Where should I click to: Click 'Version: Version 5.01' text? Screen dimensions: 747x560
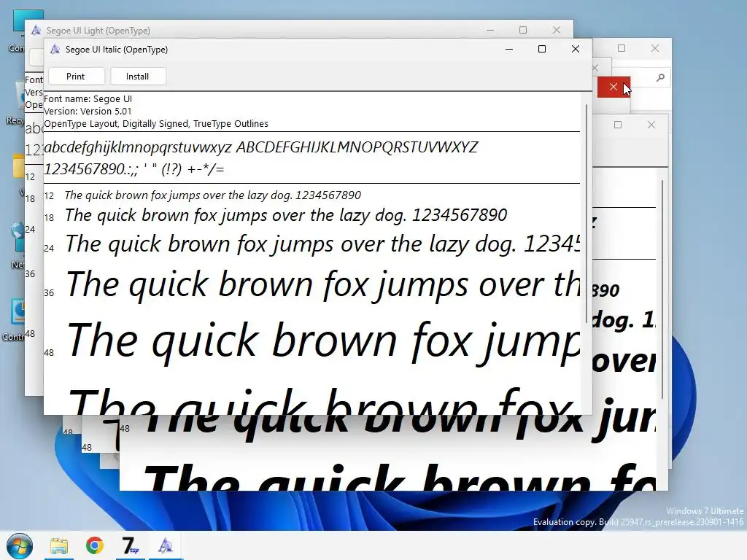point(88,112)
